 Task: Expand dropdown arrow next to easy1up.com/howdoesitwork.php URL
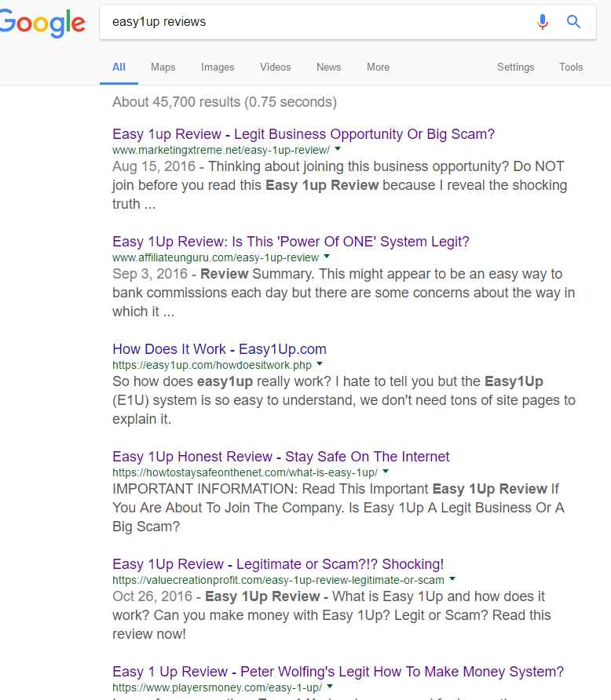click(x=320, y=364)
